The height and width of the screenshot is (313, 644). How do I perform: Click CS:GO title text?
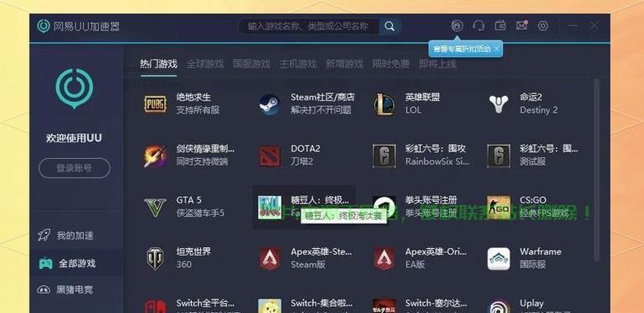(x=533, y=200)
